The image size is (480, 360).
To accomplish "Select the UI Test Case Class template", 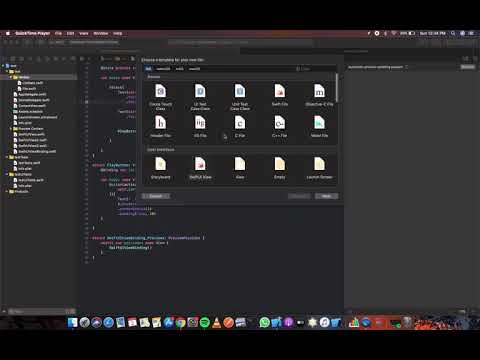I will coord(200,97).
